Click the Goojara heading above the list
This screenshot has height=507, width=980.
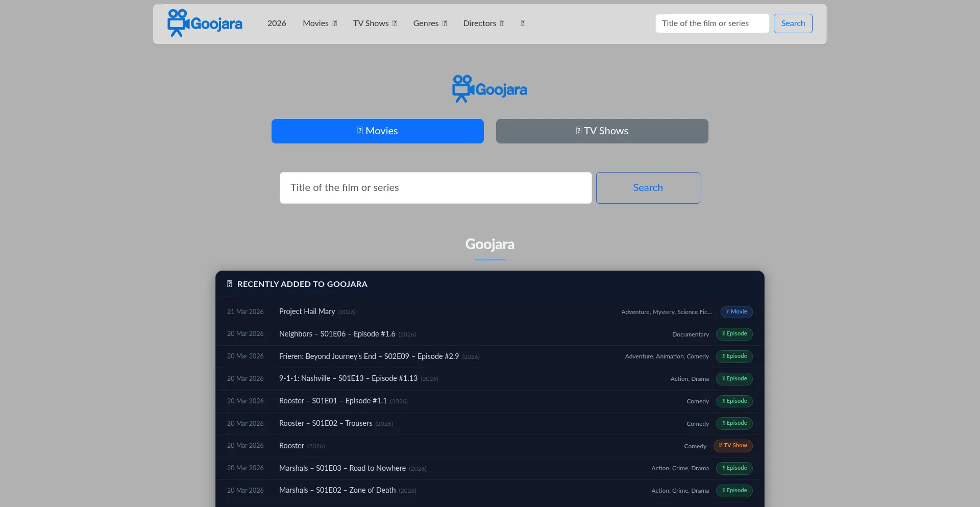tap(490, 244)
